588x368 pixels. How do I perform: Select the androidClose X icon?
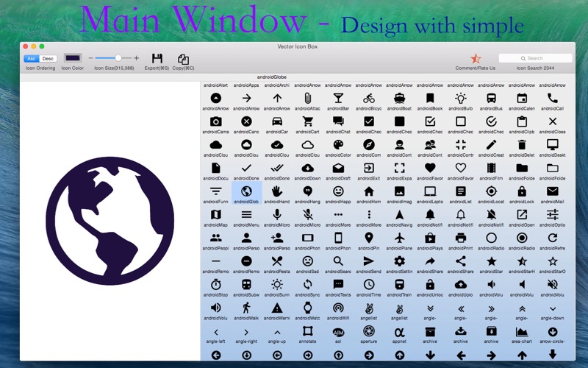(x=553, y=121)
